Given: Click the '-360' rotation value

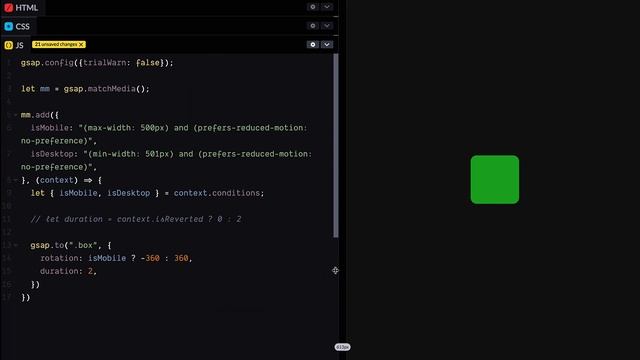Looking at the screenshot, I should tap(150, 258).
